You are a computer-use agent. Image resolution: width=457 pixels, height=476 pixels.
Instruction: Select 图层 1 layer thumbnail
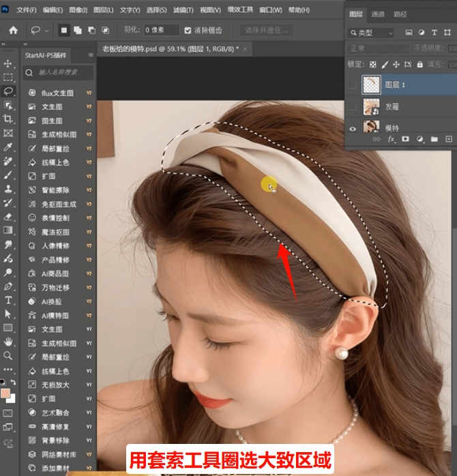point(371,85)
